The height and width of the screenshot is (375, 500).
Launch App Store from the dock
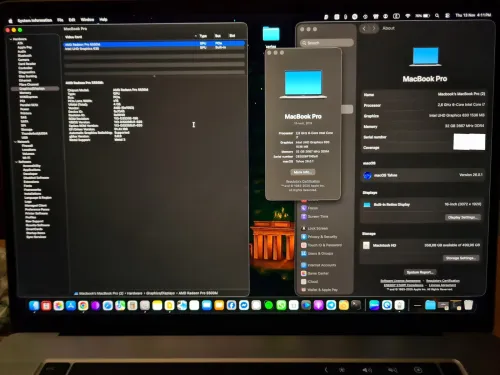[x=71, y=305]
